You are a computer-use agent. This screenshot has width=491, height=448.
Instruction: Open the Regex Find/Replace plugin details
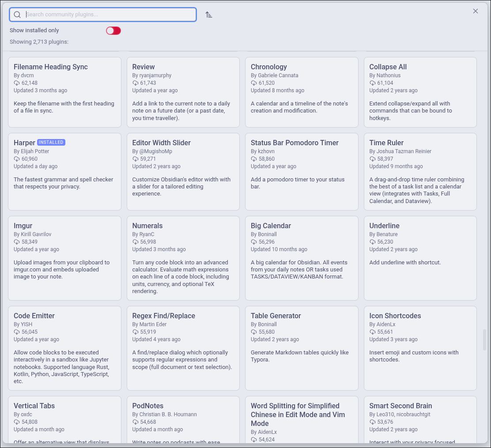pos(183,348)
